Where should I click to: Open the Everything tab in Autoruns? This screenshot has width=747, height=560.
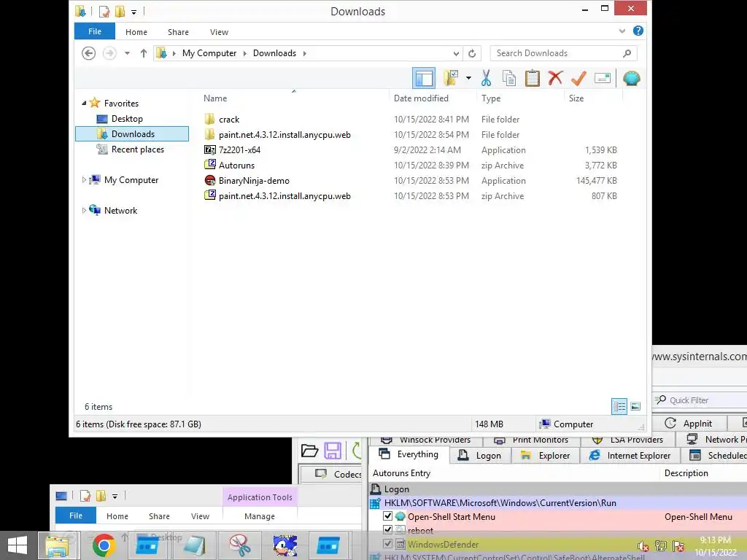pos(409,455)
